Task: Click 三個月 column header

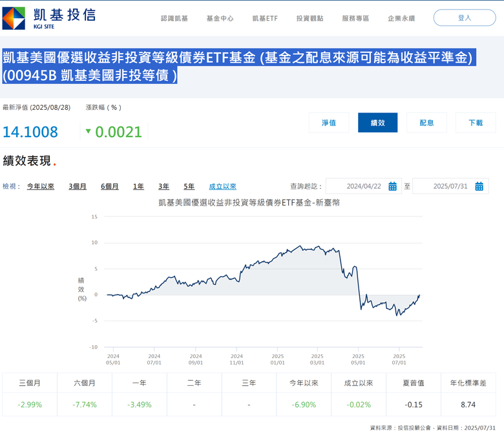Action: point(30,383)
